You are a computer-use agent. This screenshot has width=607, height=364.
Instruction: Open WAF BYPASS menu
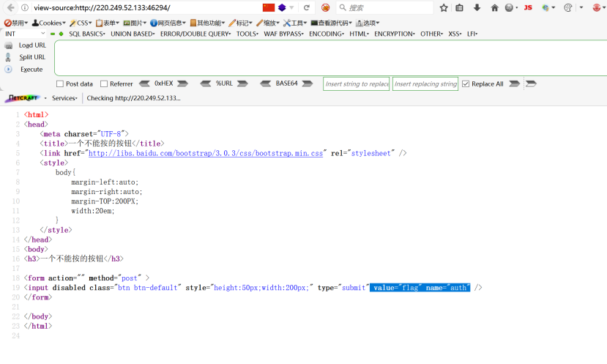[x=284, y=34]
